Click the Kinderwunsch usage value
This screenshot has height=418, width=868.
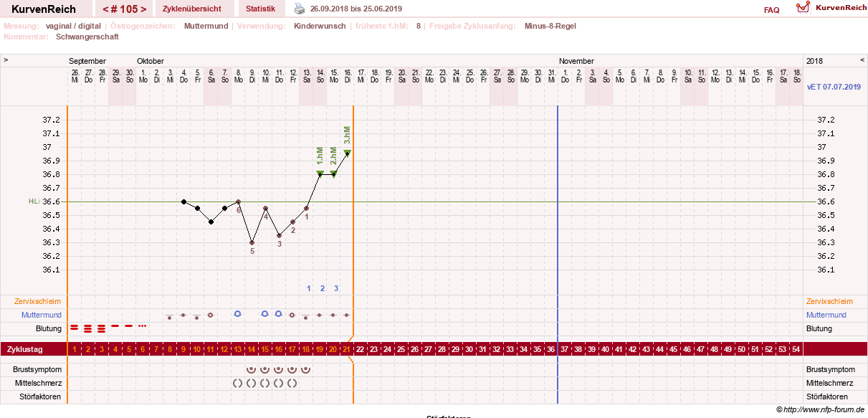[321, 26]
